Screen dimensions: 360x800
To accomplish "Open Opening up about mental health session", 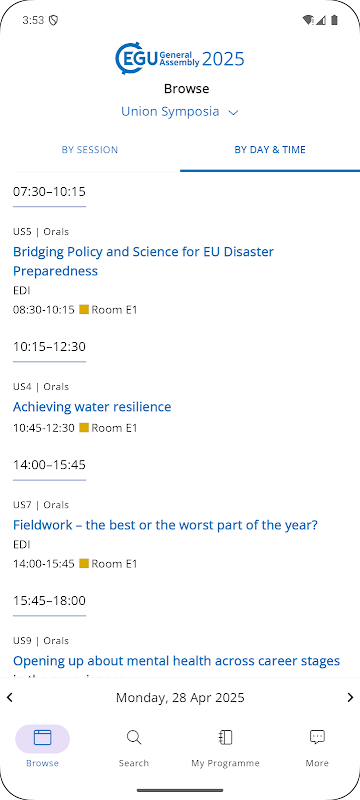I will point(176,661).
